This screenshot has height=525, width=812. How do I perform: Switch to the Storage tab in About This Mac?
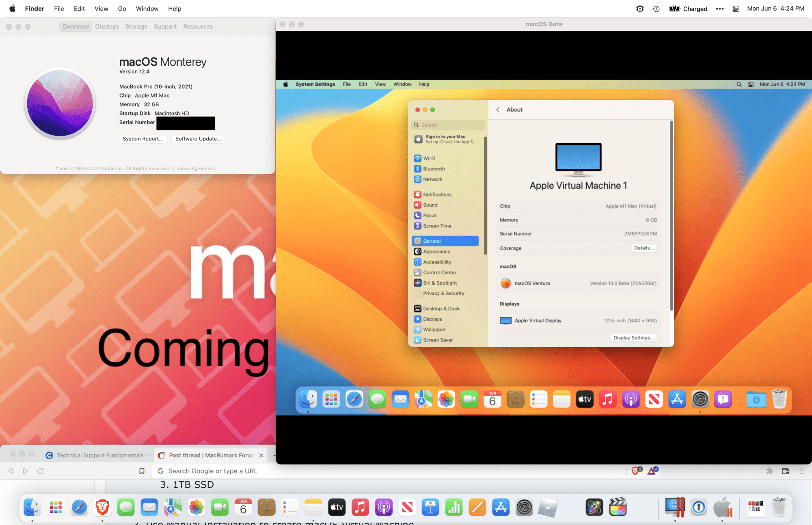[136, 26]
